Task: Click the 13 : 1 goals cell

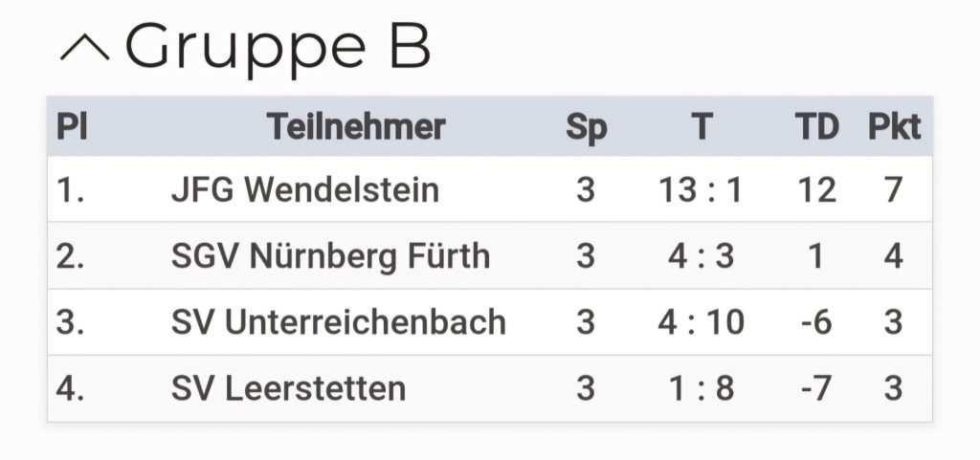Action: pos(701,190)
